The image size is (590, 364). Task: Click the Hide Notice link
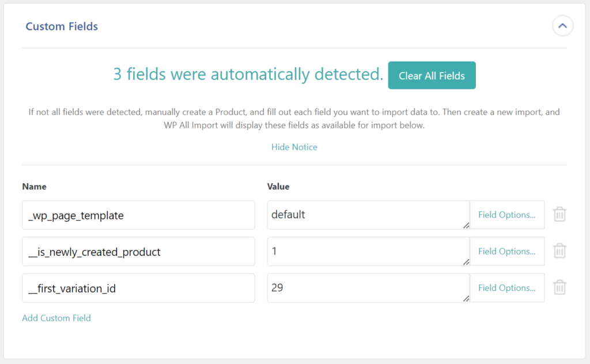[294, 147]
